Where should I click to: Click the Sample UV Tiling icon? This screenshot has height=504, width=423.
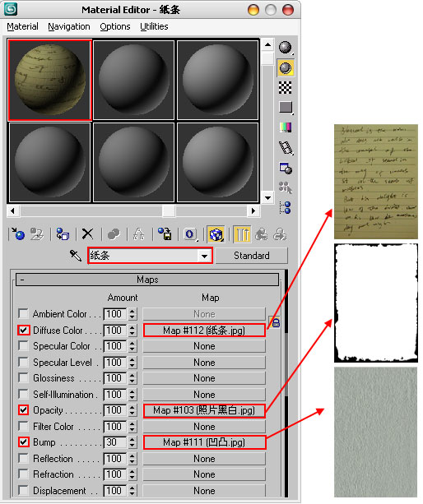point(286,107)
